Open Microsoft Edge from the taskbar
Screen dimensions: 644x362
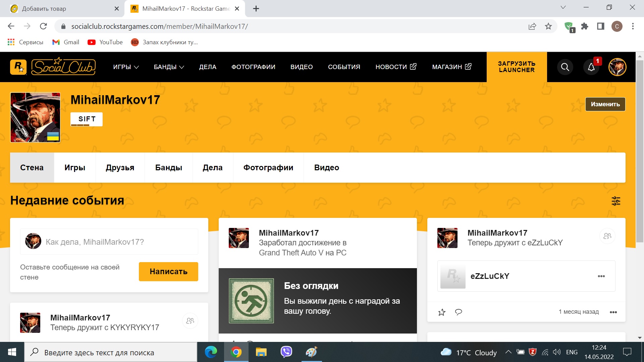coord(211,352)
